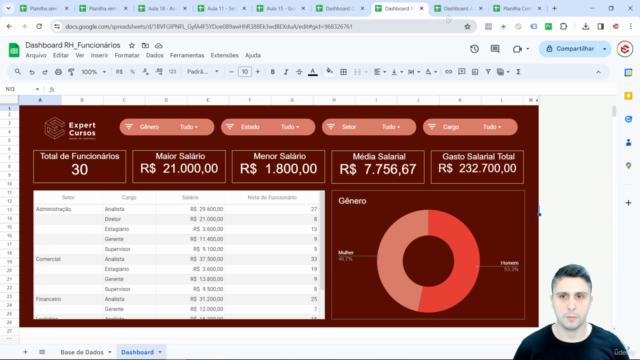Open version history clock icon

[x=474, y=49]
